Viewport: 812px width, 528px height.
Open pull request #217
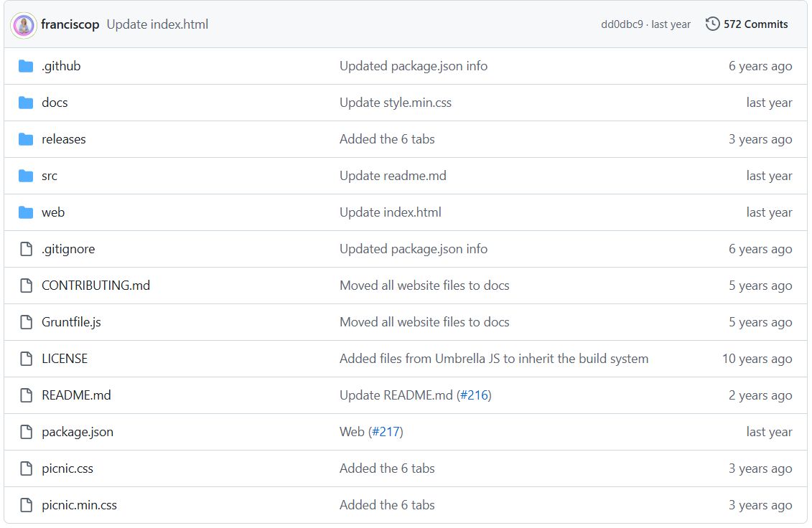coord(388,431)
